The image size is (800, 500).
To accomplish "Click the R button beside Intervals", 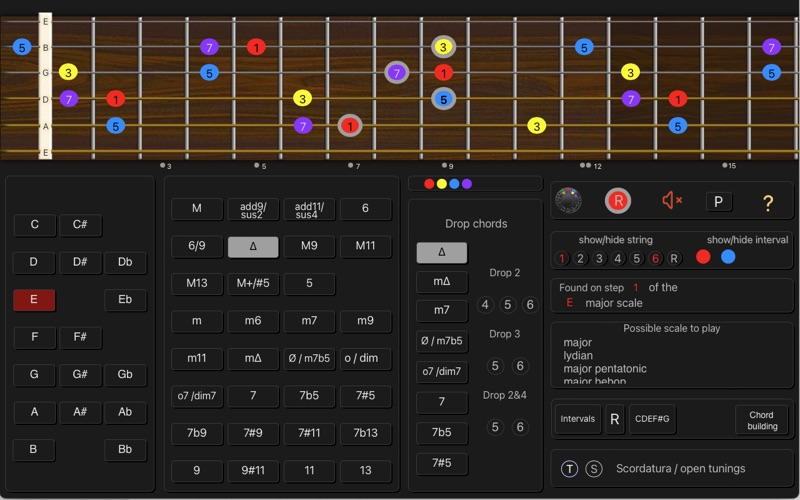I will [x=614, y=419].
